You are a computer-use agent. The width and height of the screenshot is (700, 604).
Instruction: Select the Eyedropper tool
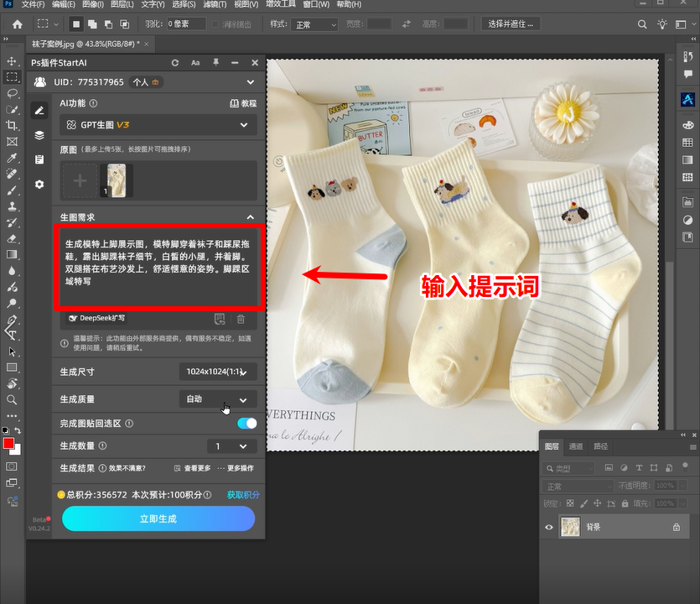[x=12, y=158]
